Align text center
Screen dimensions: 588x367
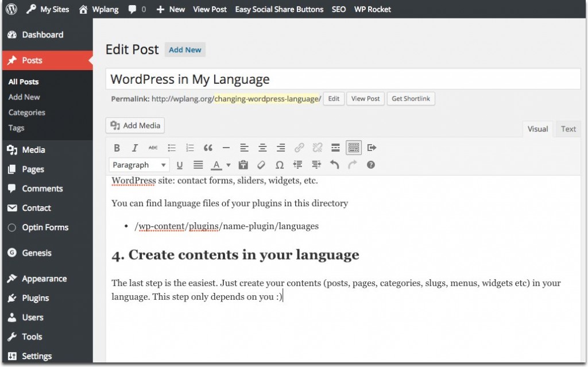pyautogui.click(x=262, y=148)
